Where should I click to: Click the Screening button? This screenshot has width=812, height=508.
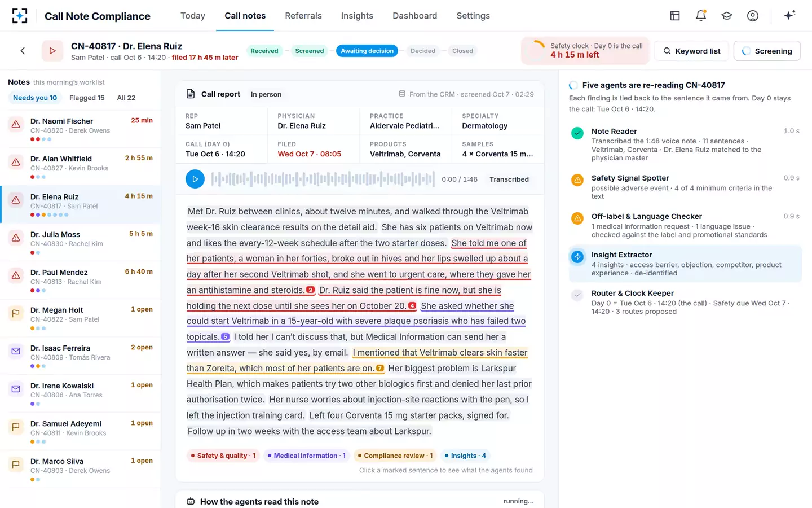point(767,51)
